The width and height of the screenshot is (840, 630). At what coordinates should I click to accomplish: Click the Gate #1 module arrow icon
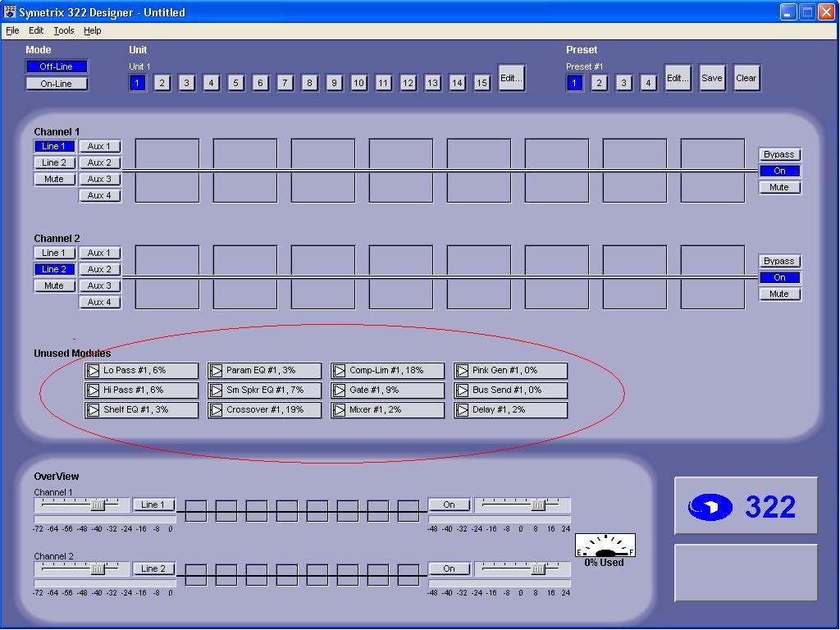[x=339, y=390]
